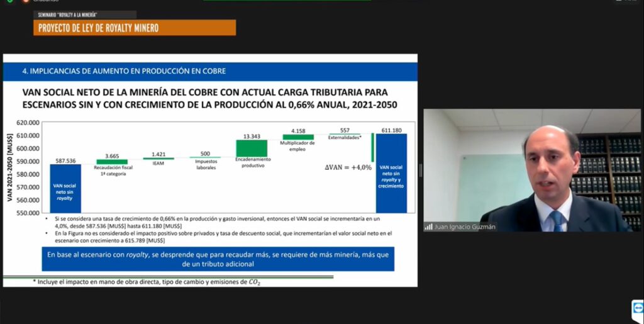Click the green Multiplicador de empleo bar
644x324 pixels.
[298, 137]
